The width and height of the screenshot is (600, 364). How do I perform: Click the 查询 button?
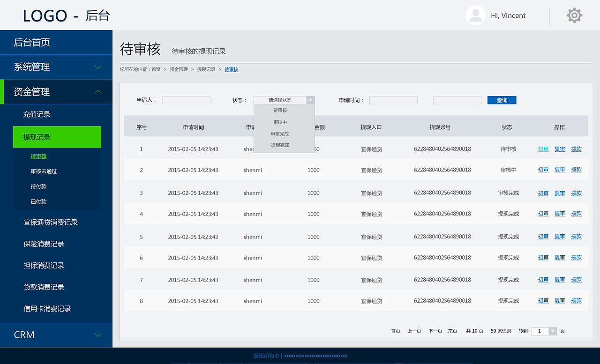pyautogui.click(x=502, y=100)
